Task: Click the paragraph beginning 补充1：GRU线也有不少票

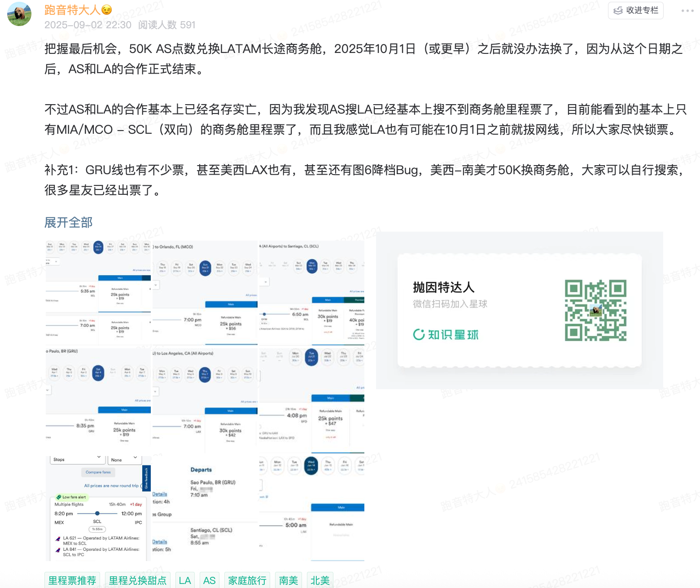Action: [x=364, y=180]
